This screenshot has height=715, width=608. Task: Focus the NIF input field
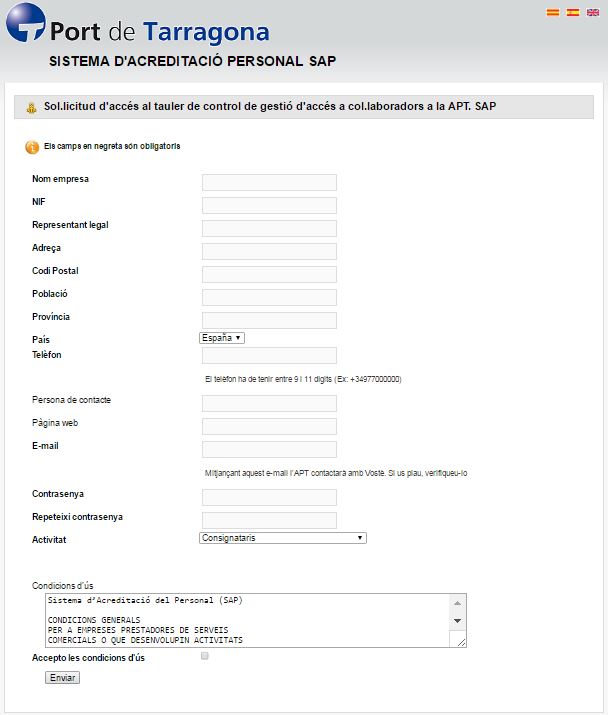coord(269,205)
